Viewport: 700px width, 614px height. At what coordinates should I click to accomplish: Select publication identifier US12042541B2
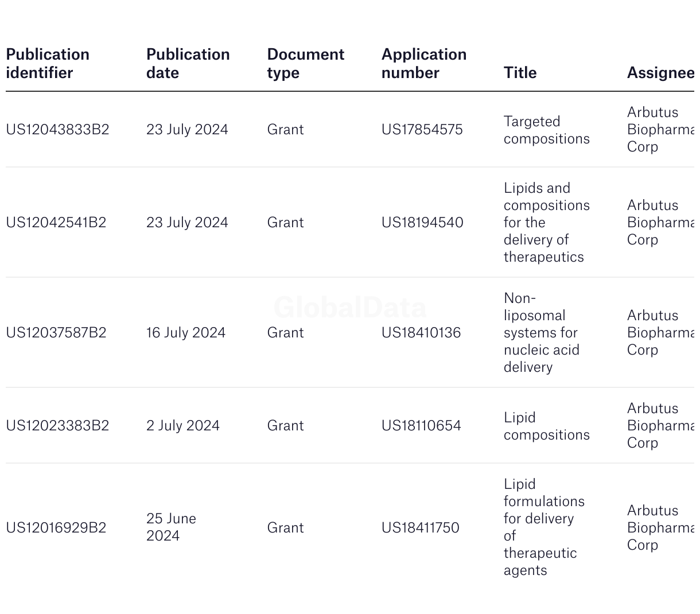point(56,223)
